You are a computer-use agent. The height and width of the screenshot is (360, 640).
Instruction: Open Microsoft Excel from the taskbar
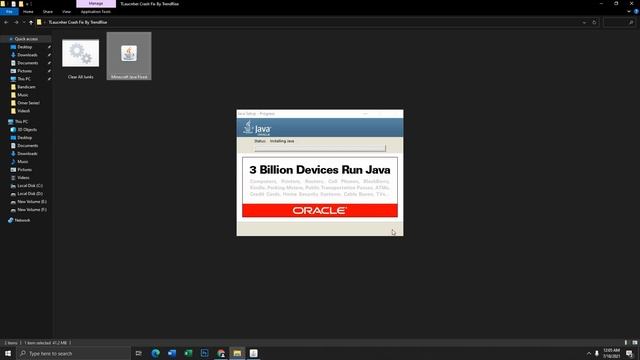tap(188, 353)
